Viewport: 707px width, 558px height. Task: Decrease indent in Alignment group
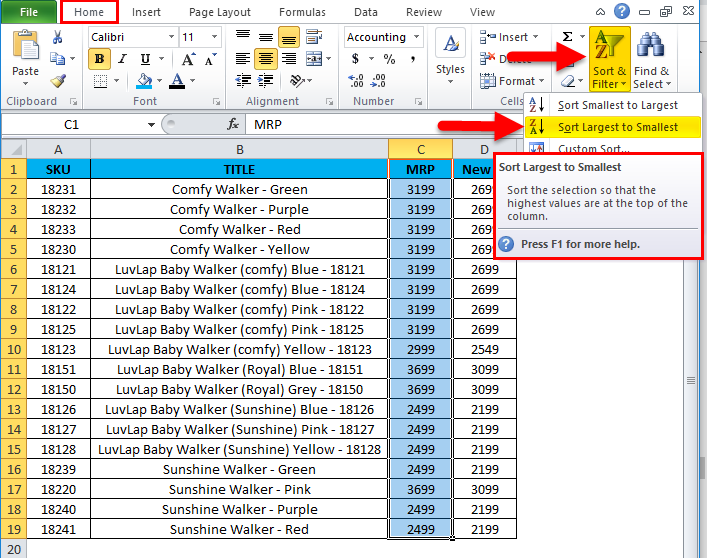pos(243,81)
